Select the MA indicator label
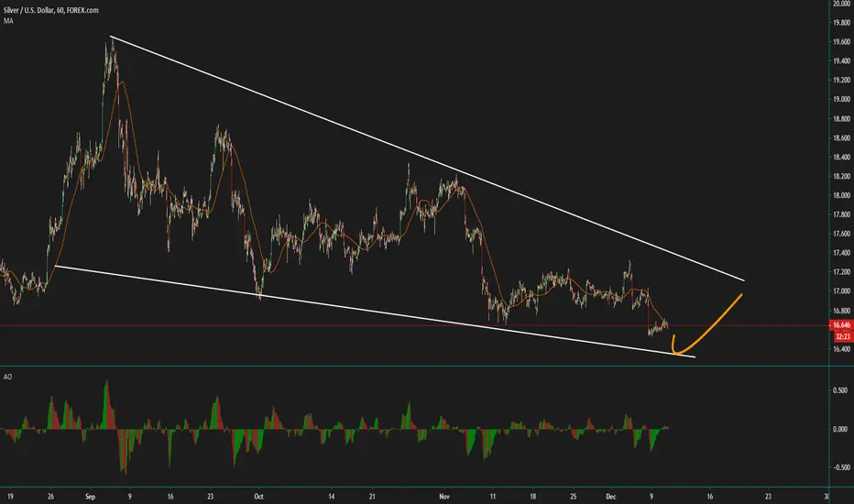Viewport: 854px width, 504px height. (8, 21)
